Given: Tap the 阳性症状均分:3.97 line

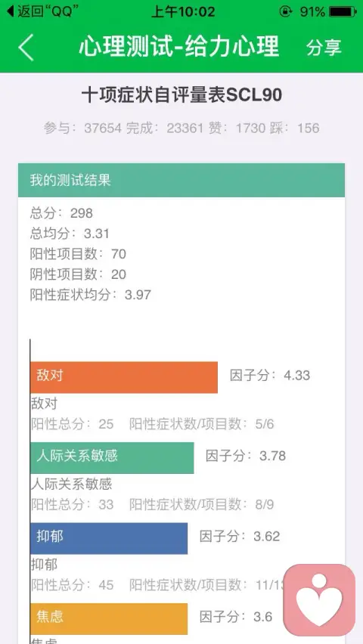Looking at the screenshot, I should point(91,295).
